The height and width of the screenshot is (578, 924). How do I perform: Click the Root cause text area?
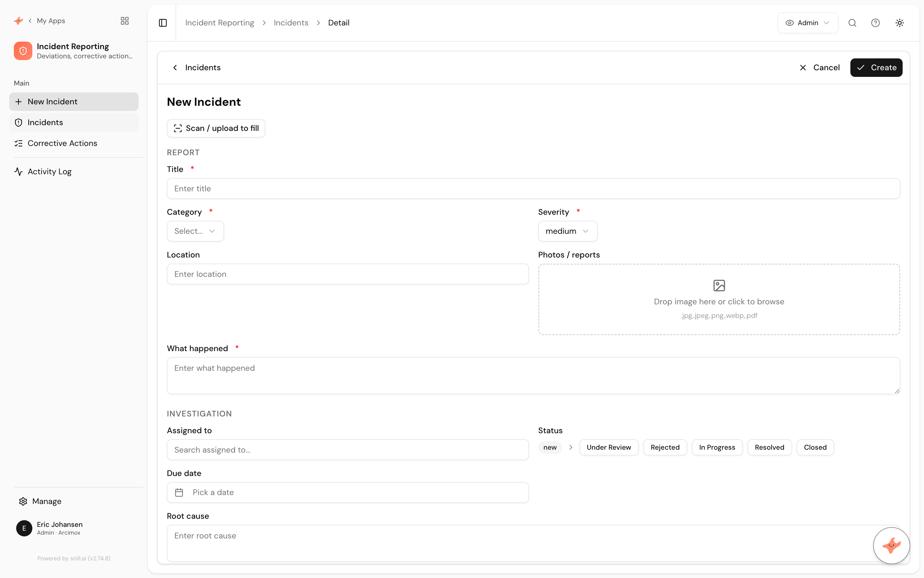(x=533, y=543)
